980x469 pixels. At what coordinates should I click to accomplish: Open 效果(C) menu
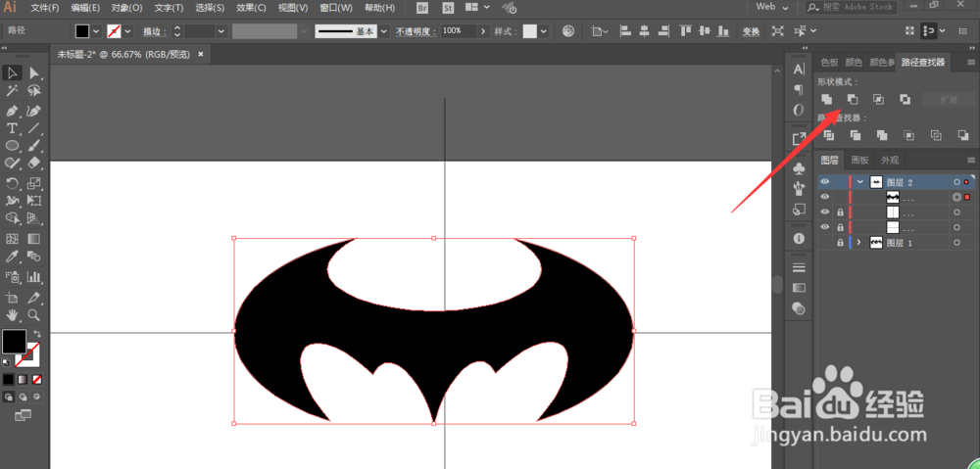(251, 8)
